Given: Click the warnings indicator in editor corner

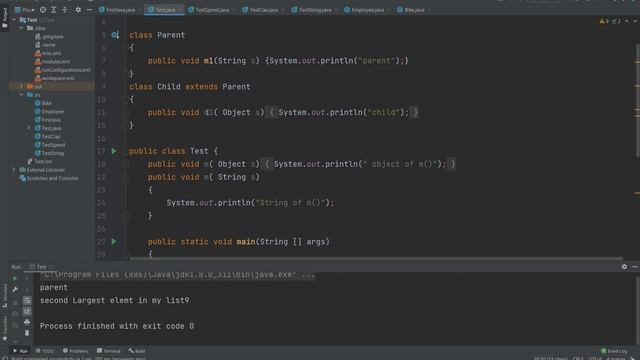Looking at the screenshot, I should tap(610, 21).
